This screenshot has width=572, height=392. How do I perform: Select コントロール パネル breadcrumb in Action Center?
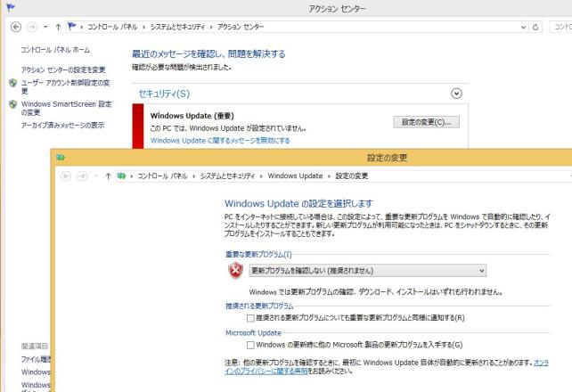click(112, 27)
